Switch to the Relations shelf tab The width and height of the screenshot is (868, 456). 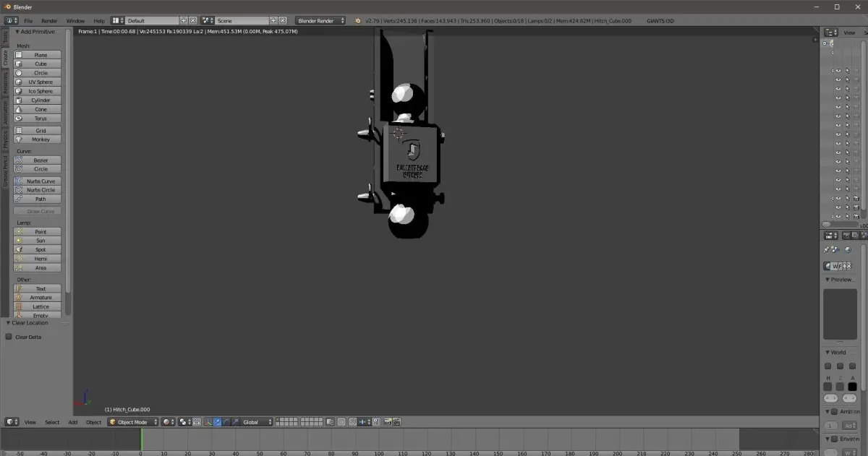click(5, 85)
